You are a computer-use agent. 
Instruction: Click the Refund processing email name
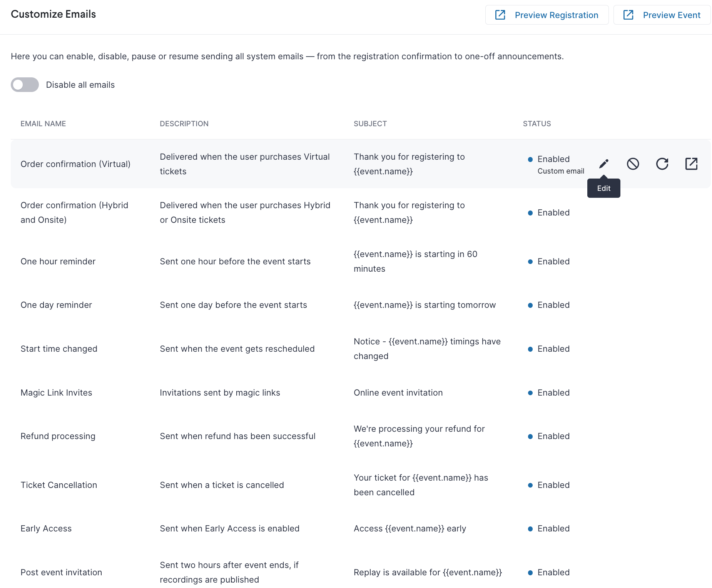(58, 436)
